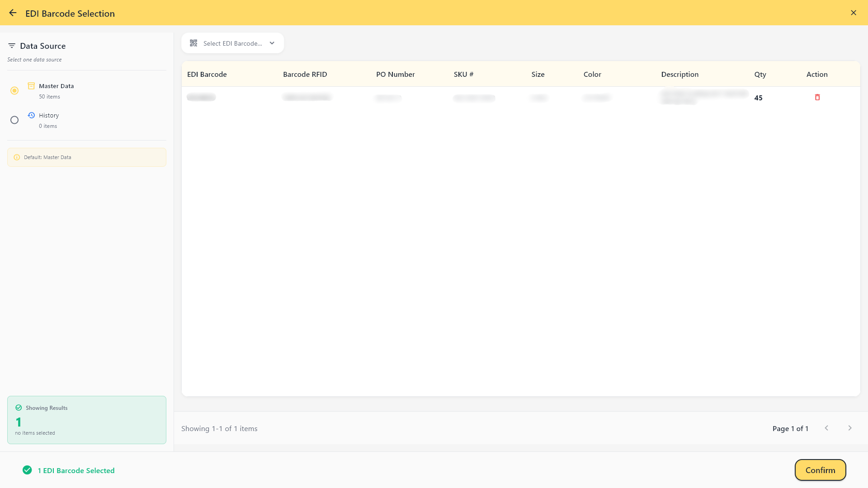Screen dimensions: 868x488
Task: Click the back arrow icon
Action: tap(13, 13)
